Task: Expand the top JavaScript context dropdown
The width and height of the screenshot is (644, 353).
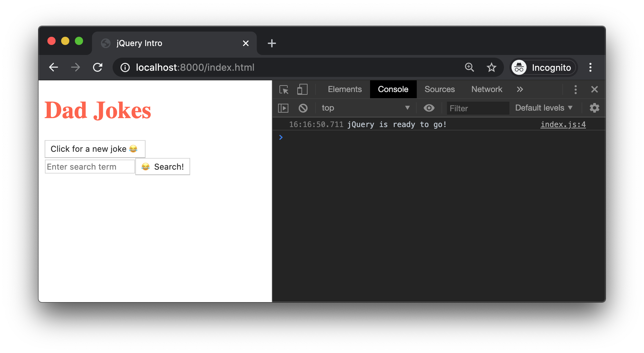Action: point(365,108)
